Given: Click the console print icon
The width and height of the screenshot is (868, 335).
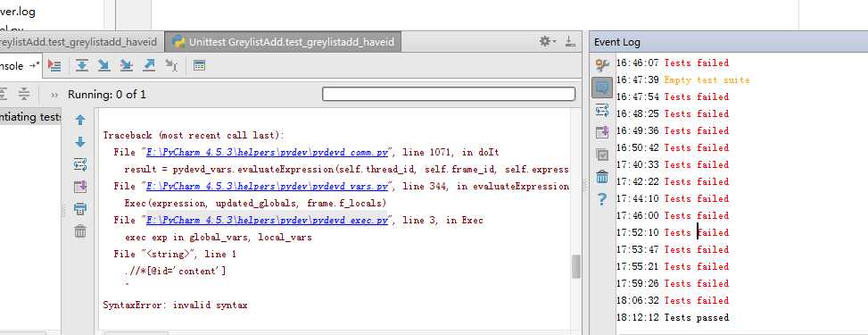Looking at the screenshot, I should (80, 209).
